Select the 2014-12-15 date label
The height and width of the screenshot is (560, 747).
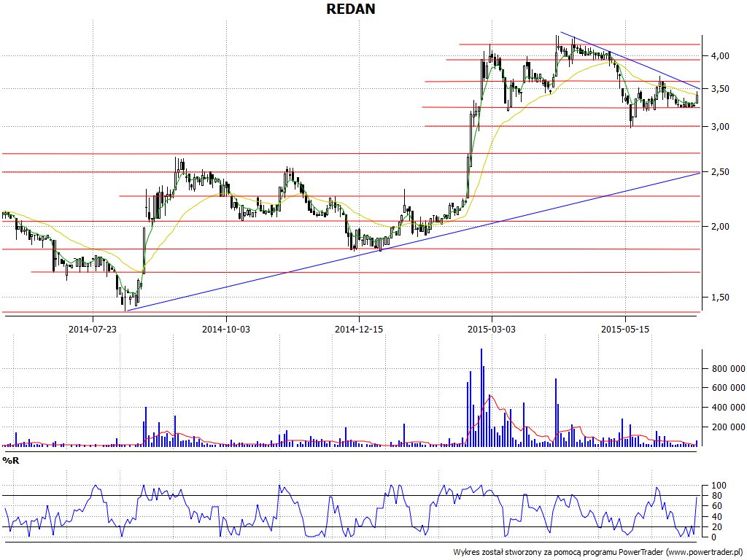[x=359, y=329]
